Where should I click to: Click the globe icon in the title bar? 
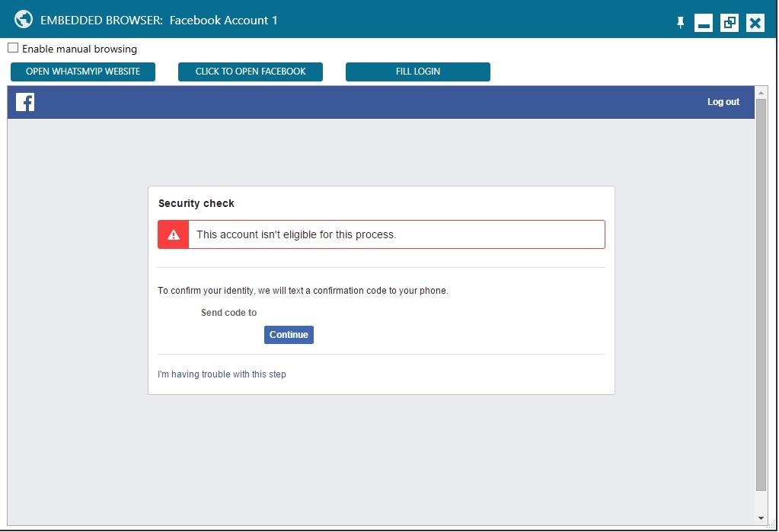click(24, 20)
